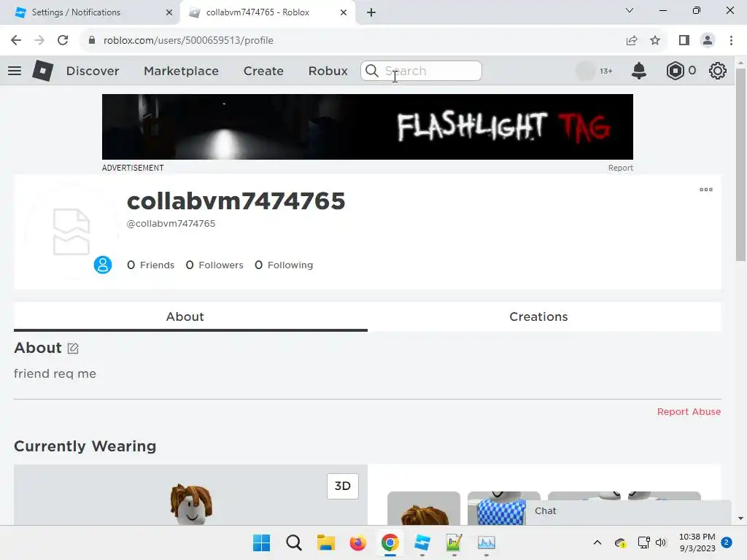Open a new browser tab
This screenshot has height=560, width=747.
click(x=371, y=12)
